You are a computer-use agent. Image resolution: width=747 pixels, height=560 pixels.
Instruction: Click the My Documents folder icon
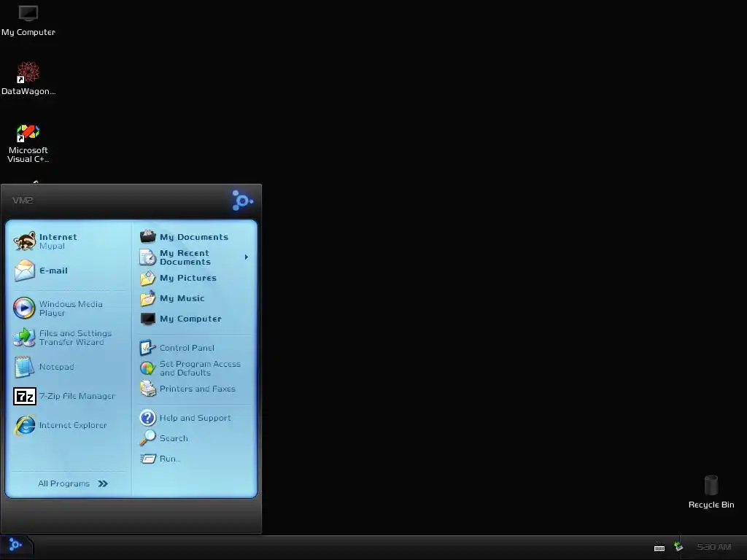(x=147, y=236)
